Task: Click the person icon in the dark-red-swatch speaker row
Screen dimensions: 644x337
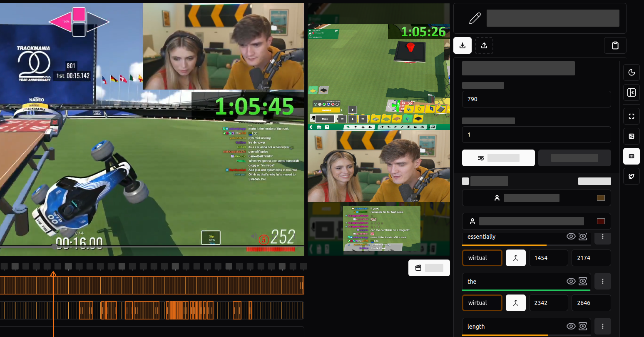Action: [x=472, y=221]
